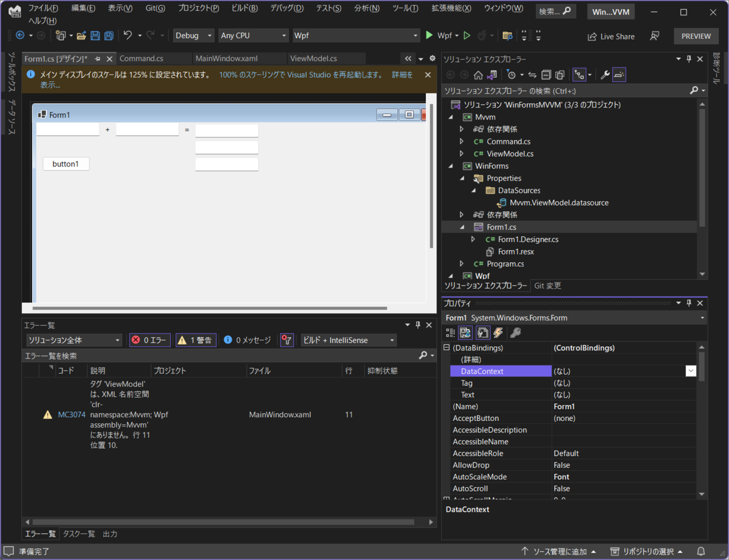Screen dimensions: 729x560
Task: Toggle nested file view in Solution Explorer
Action: tap(578, 75)
